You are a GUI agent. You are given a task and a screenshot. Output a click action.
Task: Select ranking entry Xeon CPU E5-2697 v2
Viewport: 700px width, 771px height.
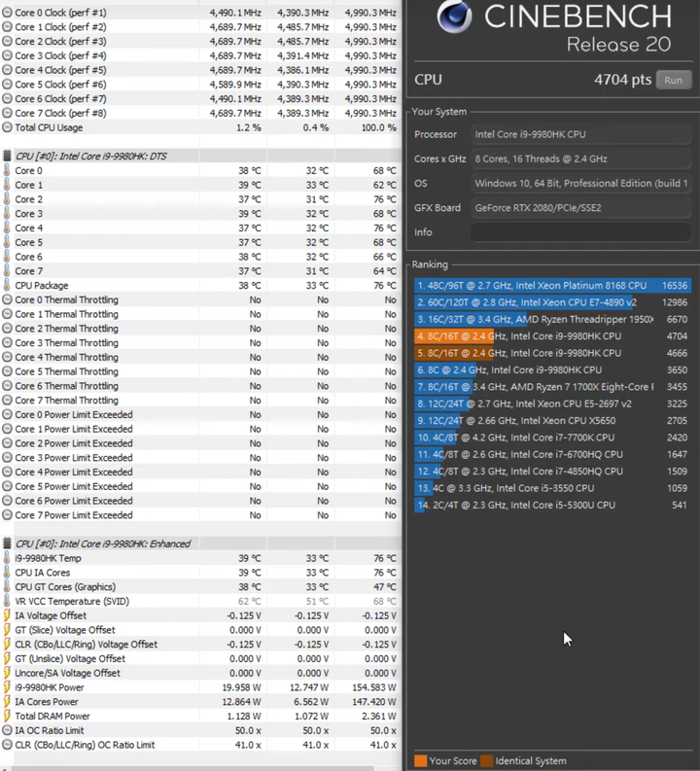click(x=552, y=403)
